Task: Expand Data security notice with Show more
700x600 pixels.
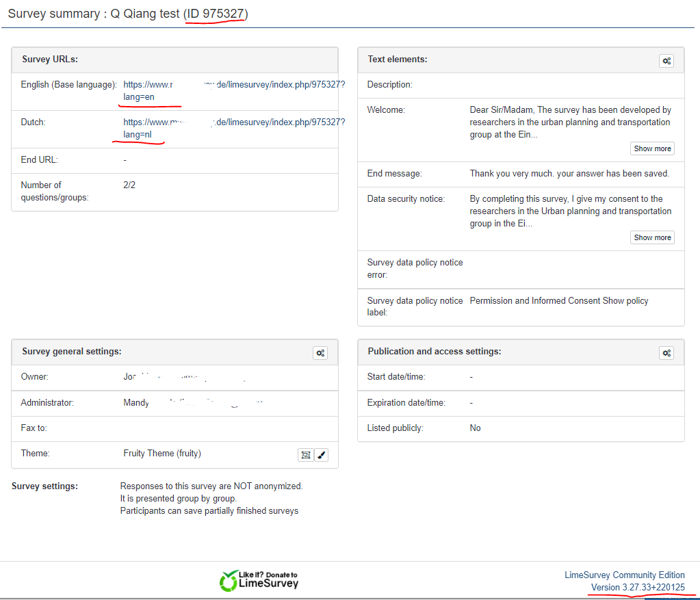Action: coord(651,237)
